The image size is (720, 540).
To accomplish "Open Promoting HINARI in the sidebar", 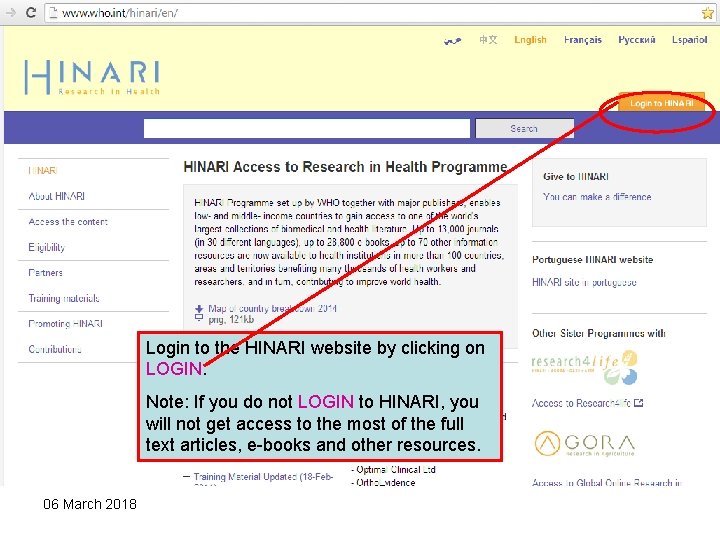I will click(x=65, y=324).
